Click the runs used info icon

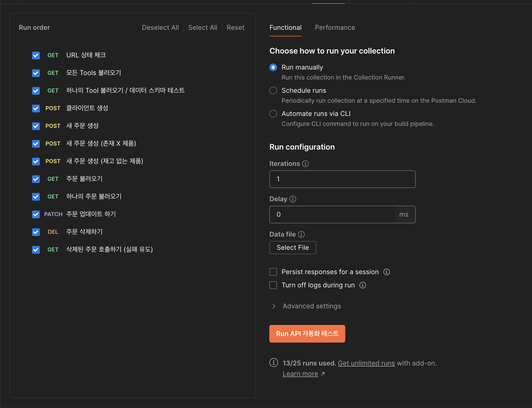(274, 362)
